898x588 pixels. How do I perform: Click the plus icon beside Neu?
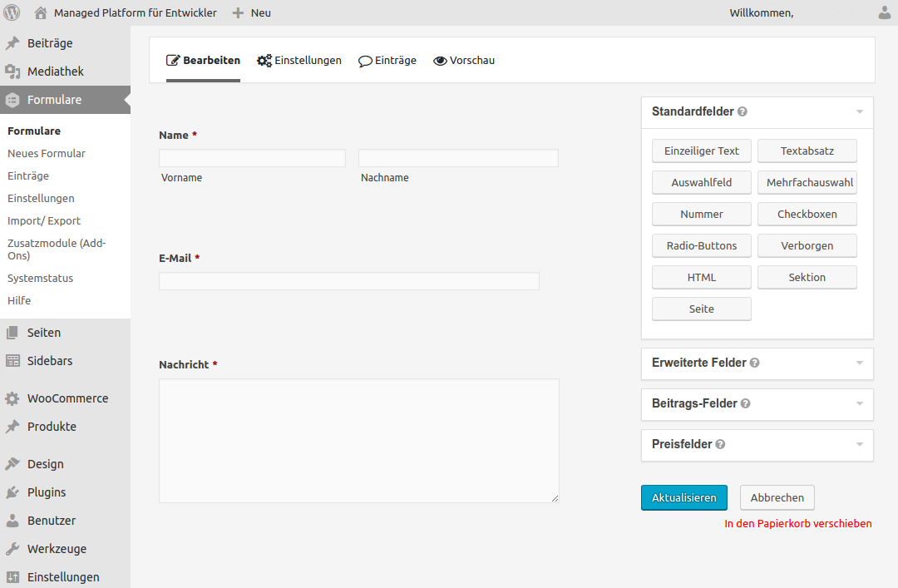pos(238,12)
